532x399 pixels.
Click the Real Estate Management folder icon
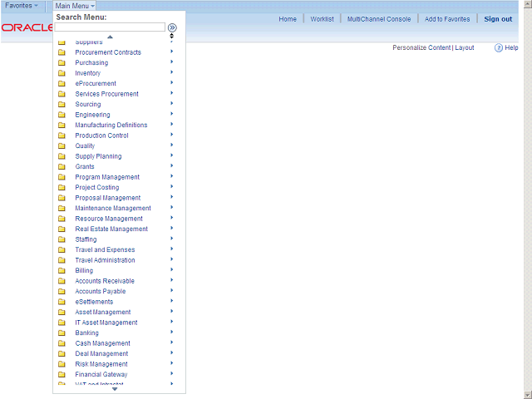(x=62, y=229)
